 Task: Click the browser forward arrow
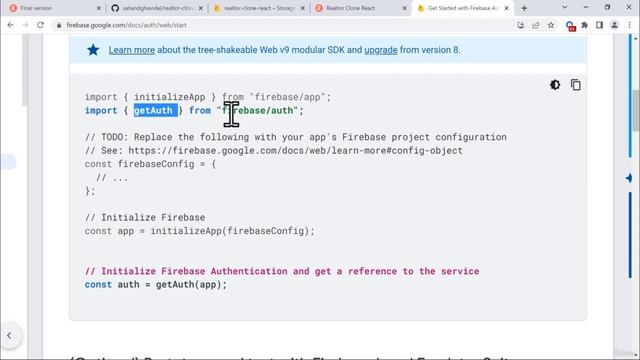coord(25,25)
